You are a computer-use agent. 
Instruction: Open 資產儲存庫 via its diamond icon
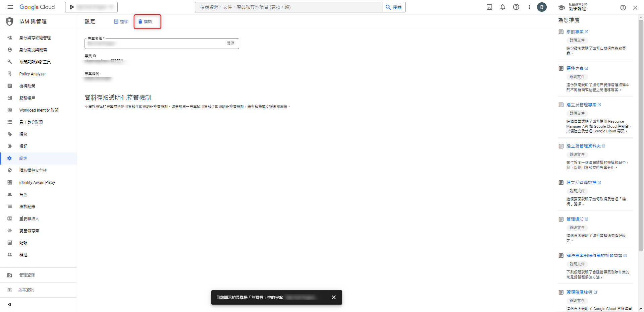pos(10,231)
